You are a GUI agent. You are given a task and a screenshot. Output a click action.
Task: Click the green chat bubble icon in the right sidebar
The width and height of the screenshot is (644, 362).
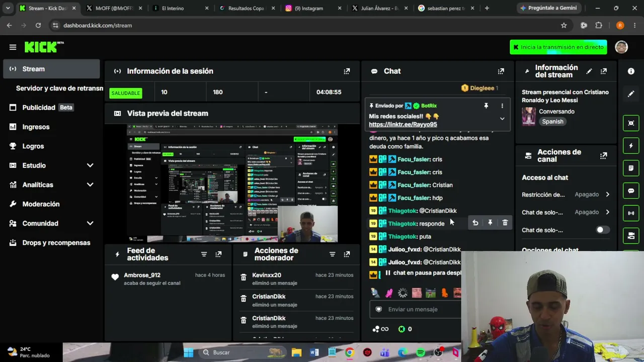click(x=631, y=191)
